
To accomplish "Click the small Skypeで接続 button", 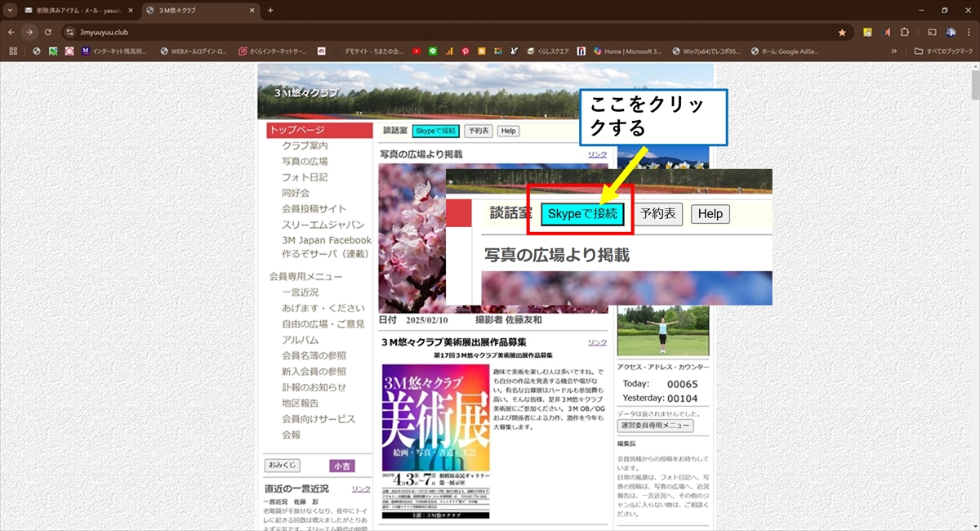I will [x=436, y=131].
